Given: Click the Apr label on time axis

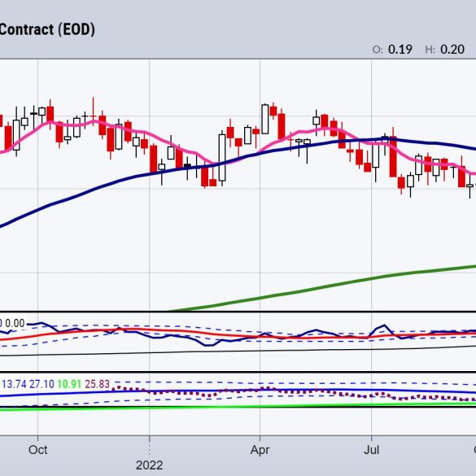Looking at the screenshot, I should point(260,450).
